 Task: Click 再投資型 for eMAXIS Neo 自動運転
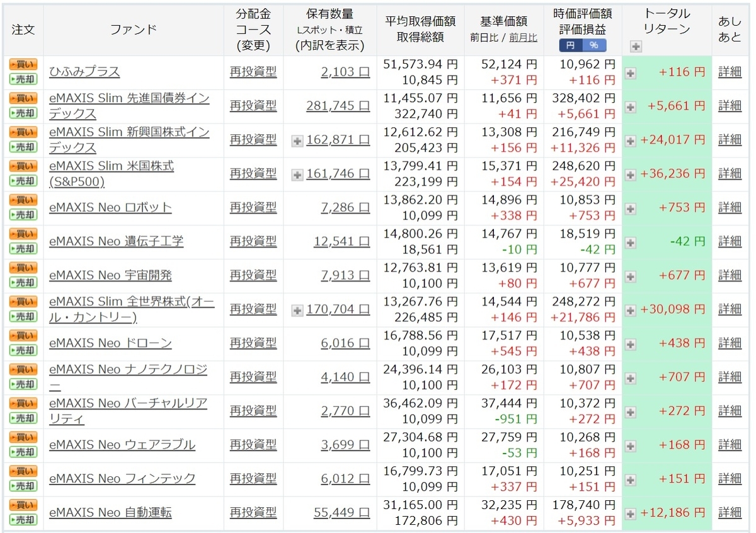coord(253,514)
